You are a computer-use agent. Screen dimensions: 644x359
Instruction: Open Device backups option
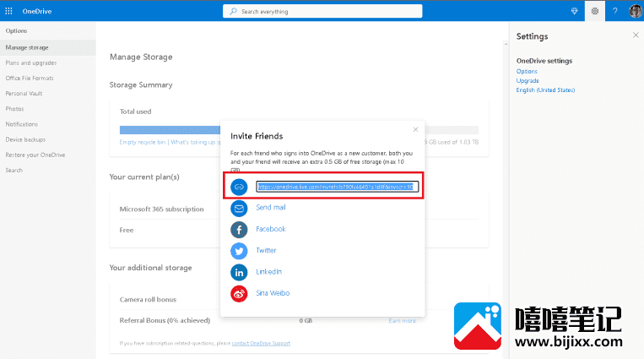click(25, 139)
